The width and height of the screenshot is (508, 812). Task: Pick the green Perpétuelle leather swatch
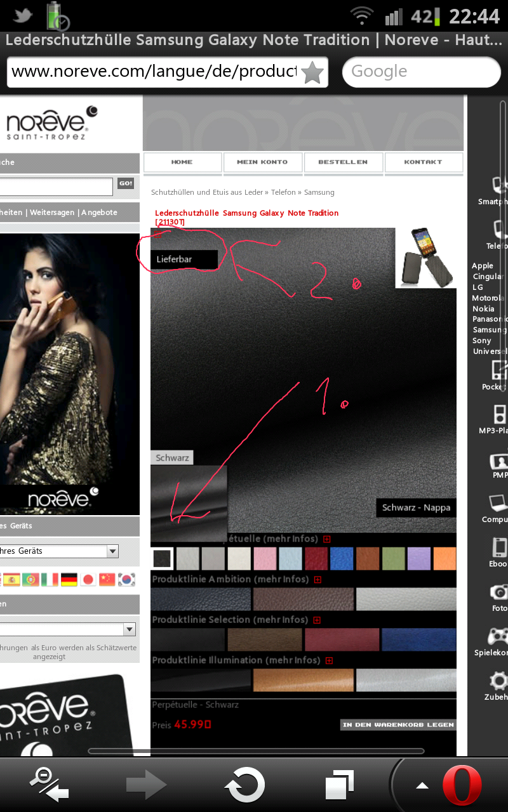393,559
